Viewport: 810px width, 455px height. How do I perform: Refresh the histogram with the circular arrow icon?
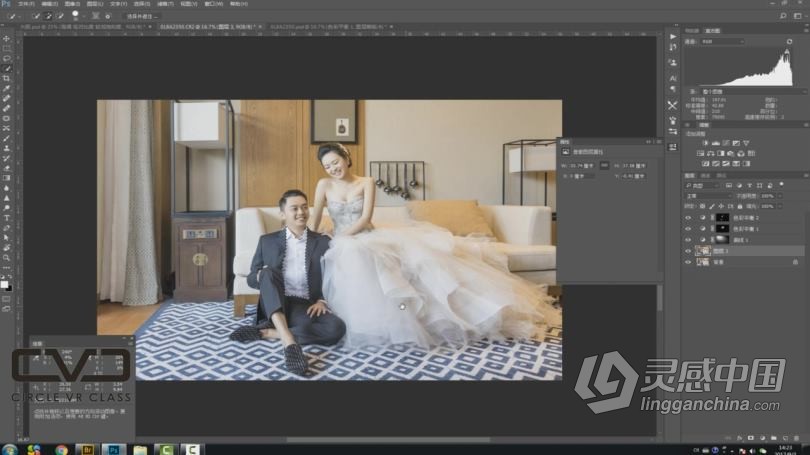[789, 41]
